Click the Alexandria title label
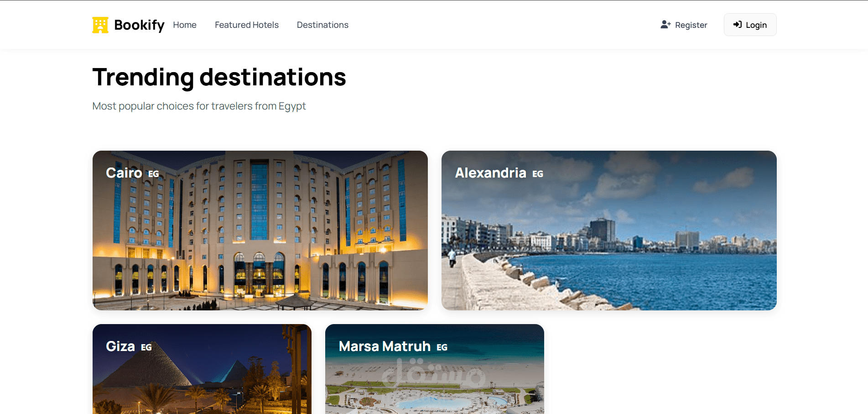The width and height of the screenshot is (868, 414). [x=491, y=173]
